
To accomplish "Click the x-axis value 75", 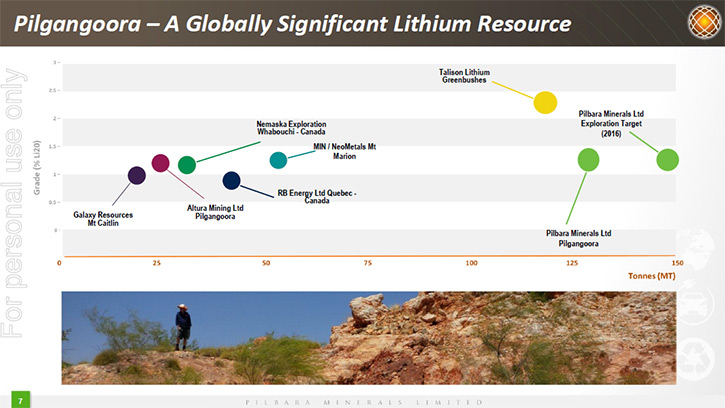I will coord(368,263).
